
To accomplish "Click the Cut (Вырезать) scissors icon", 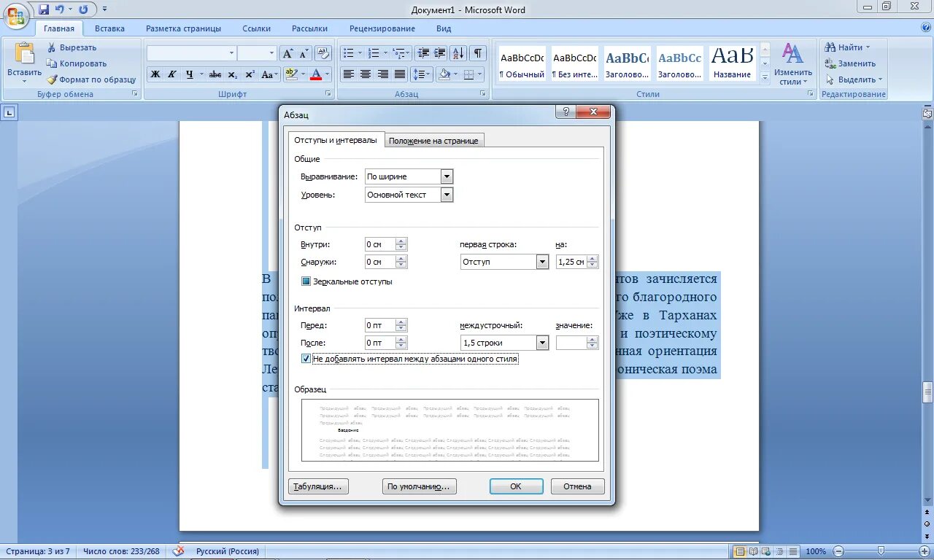I will (52, 47).
